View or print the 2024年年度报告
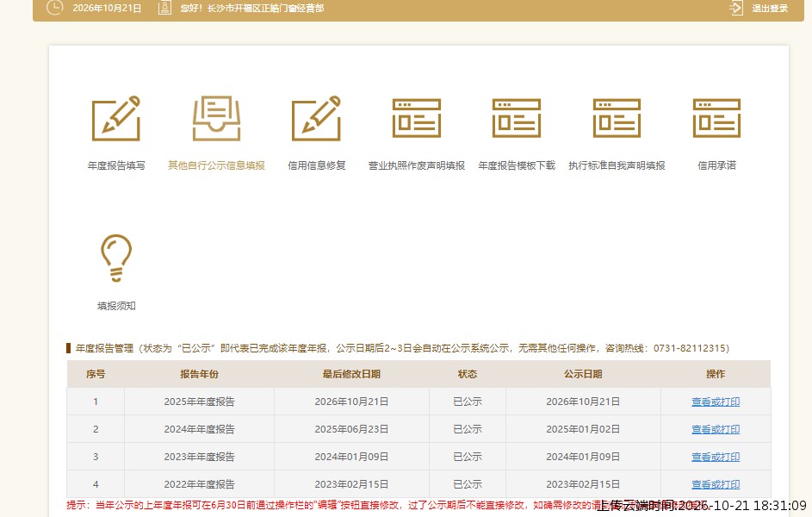Image resolution: width=812 pixels, height=517 pixels. click(x=716, y=429)
